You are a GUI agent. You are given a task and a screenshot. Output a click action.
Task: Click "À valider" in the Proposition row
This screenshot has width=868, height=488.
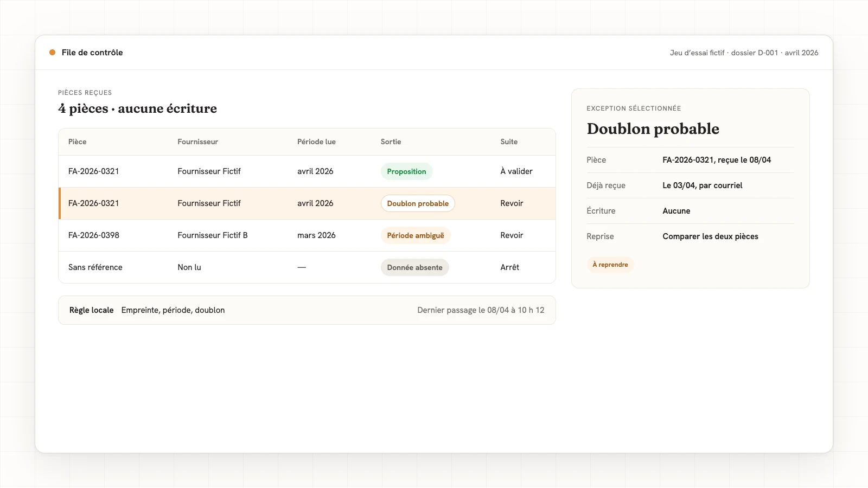click(516, 171)
